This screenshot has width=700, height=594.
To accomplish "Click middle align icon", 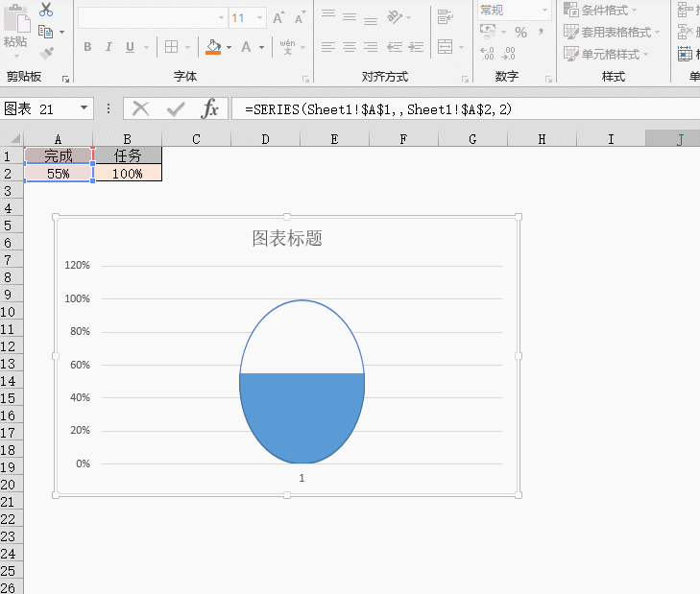I will pyautogui.click(x=350, y=17).
